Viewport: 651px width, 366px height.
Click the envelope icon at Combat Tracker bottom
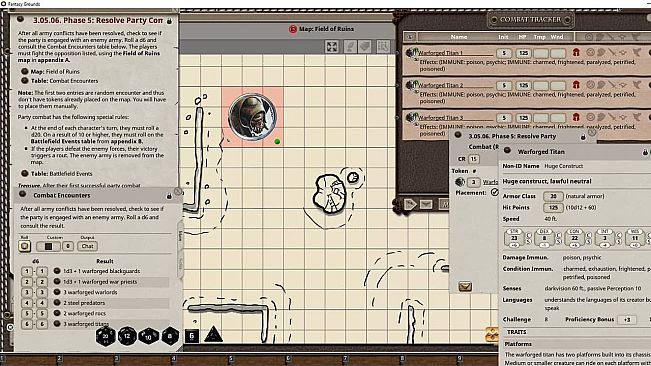426,204
